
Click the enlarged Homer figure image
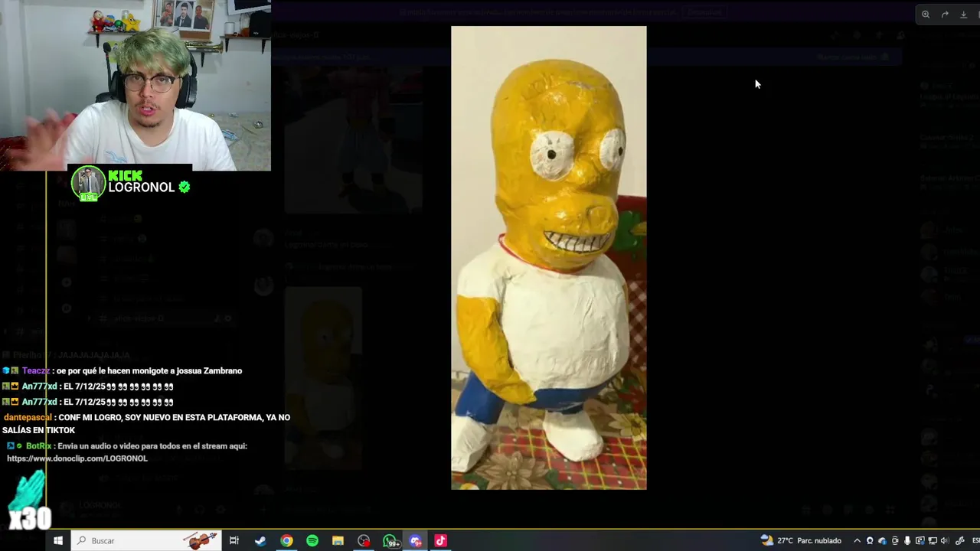549,258
